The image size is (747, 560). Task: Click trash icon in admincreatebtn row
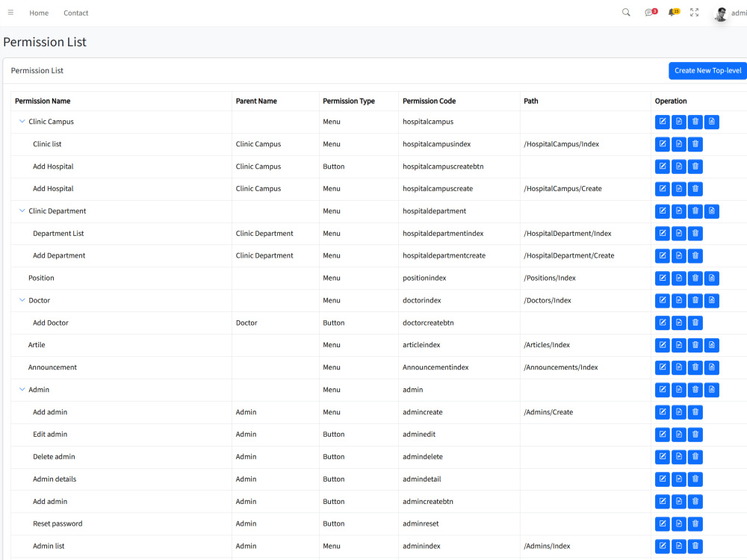pos(695,502)
